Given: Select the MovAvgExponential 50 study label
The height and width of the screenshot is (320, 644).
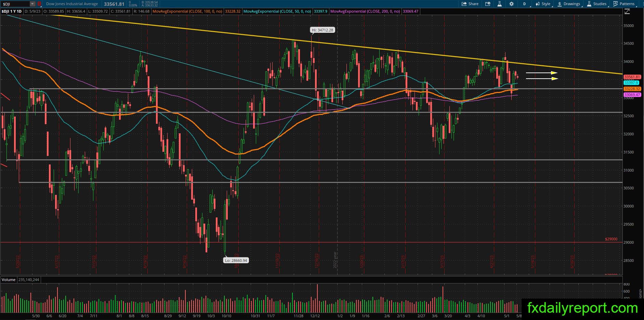Looking at the screenshot, I should [x=277, y=11].
